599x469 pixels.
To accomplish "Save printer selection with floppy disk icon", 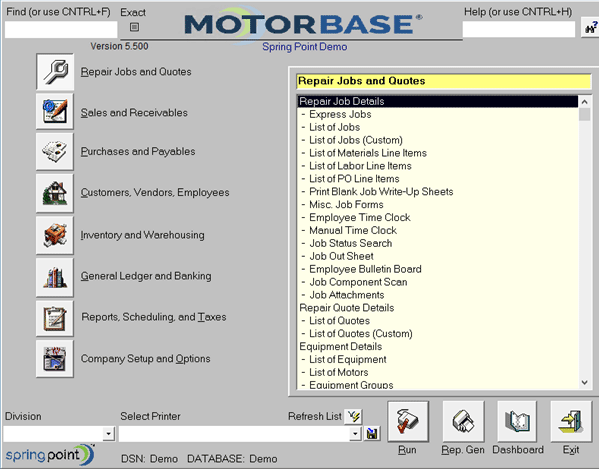I will pos(372,433).
